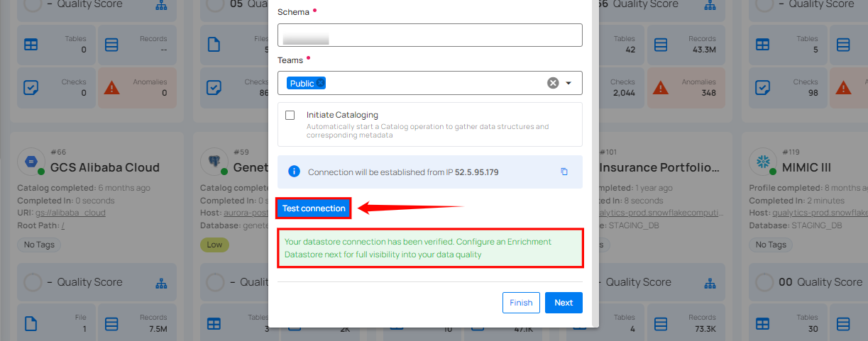
Task: Click into the Schema input field
Action: pyautogui.click(x=429, y=35)
